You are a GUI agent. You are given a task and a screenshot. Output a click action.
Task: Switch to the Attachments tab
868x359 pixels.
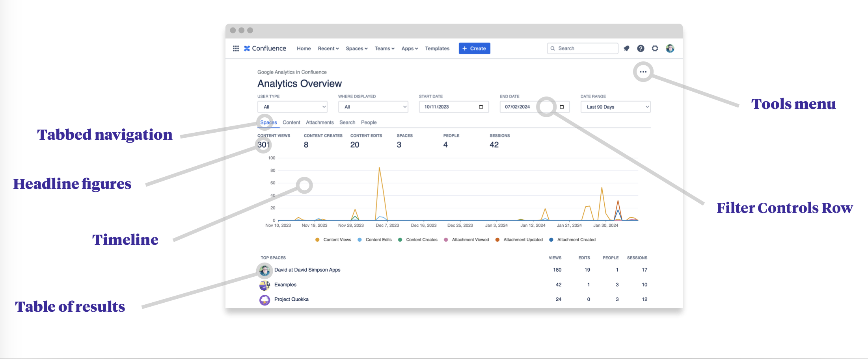[320, 122]
